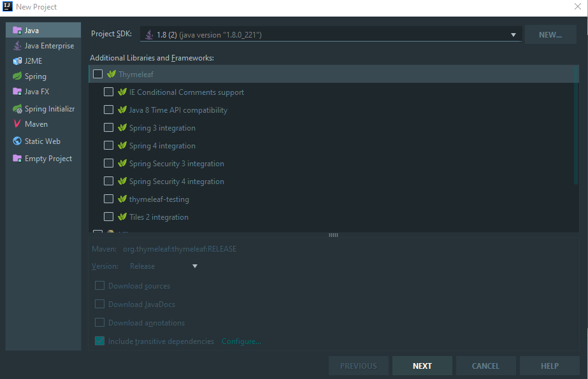Screen dimensions: 588x379
Task: Check the thymeleaf-testing checkbox
Action: 108,199
